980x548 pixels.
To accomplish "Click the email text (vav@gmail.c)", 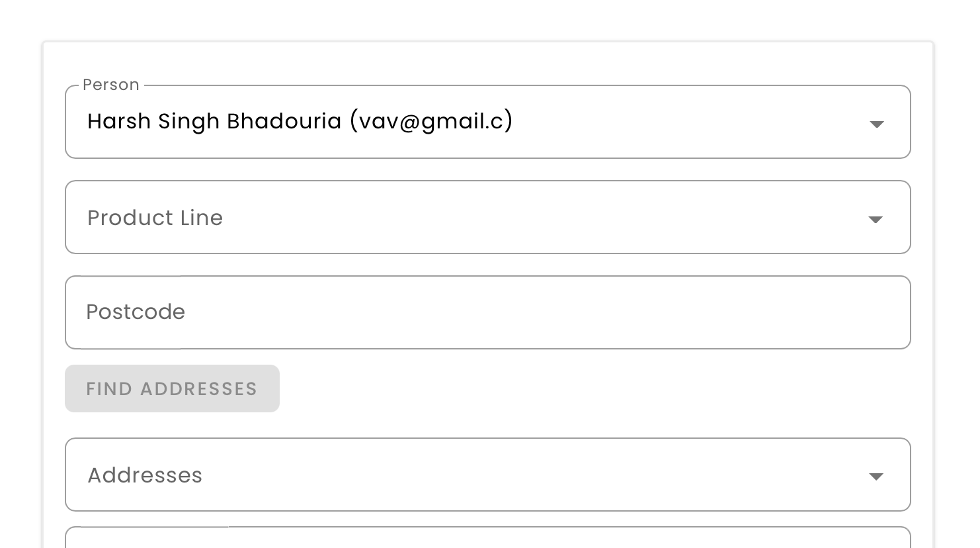I will point(431,121).
